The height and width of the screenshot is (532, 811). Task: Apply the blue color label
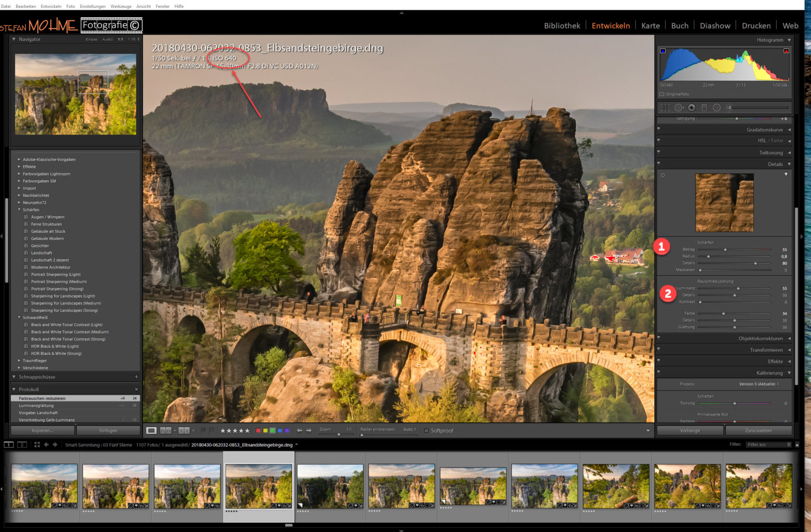pos(280,431)
